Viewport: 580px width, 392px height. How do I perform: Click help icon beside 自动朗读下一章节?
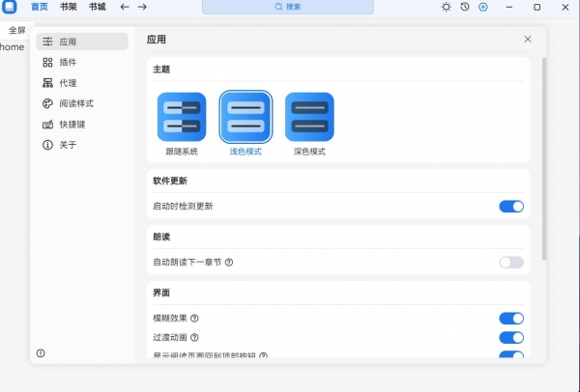229,263
